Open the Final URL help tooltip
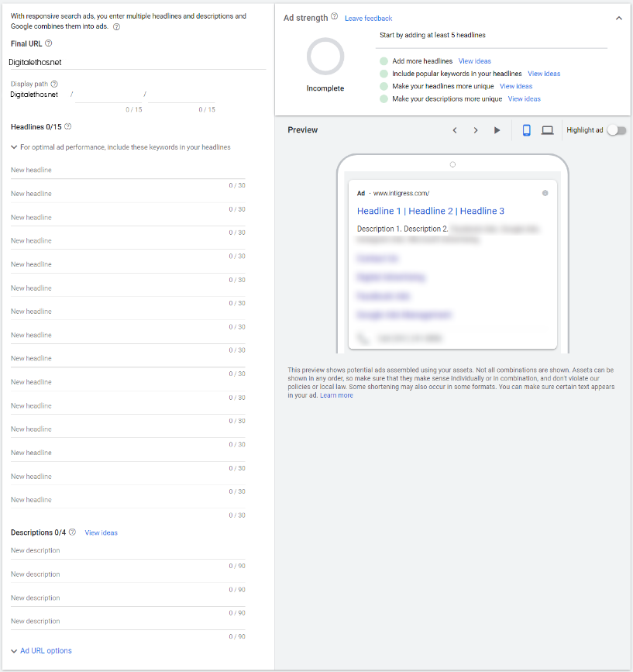The height and width of the screenshot is (672, 633). point(50,44)
